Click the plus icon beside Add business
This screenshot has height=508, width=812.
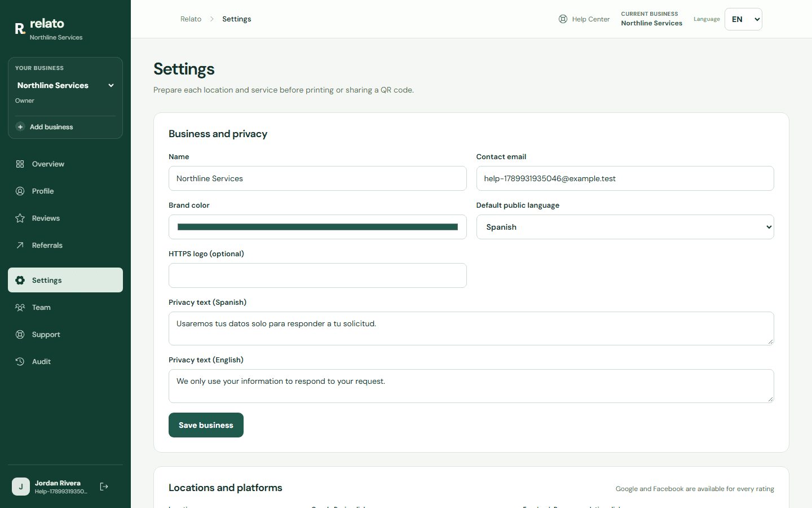[20, 127]
